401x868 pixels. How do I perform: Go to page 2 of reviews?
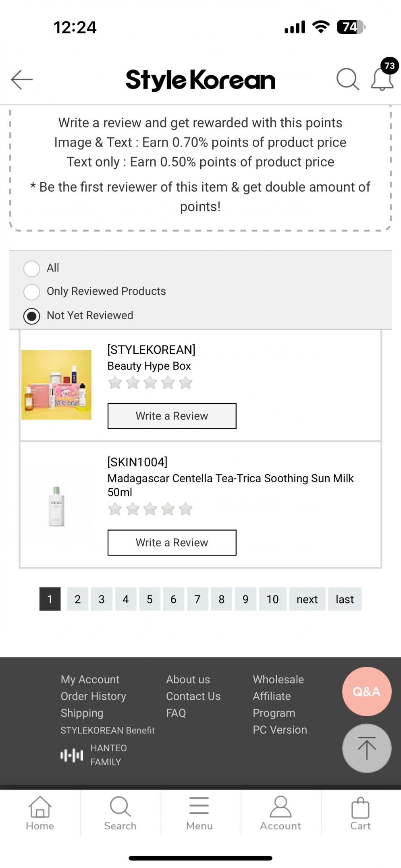(77, 599)
